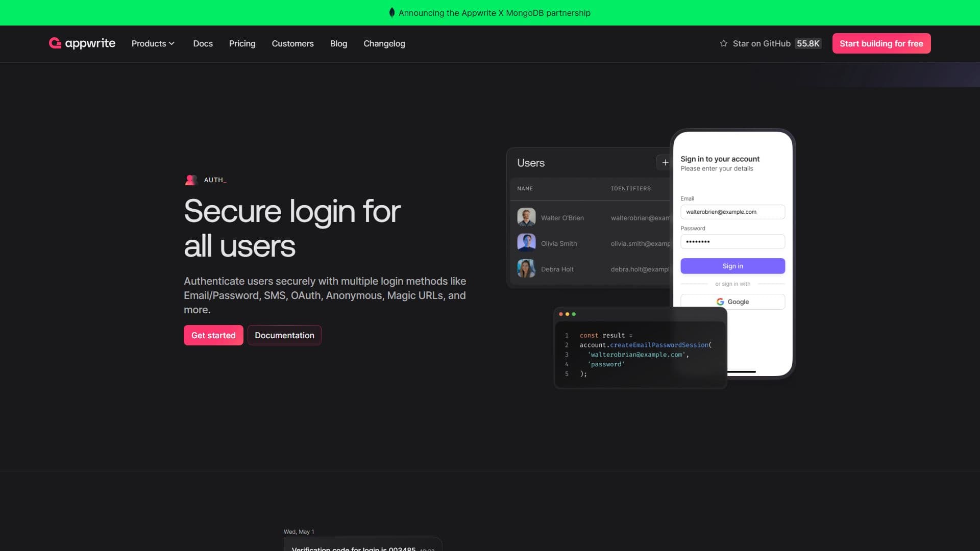Click "Sign in to your account" heading
The width and height of the screenshot is (980, 551).
(x=720, y=159)
